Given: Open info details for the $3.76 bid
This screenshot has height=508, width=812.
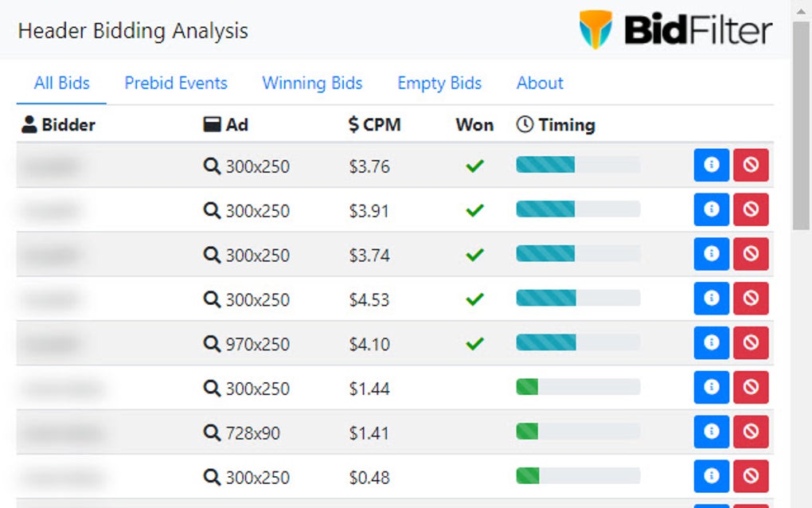Looking at the screenshot, I should click(711, 165).
